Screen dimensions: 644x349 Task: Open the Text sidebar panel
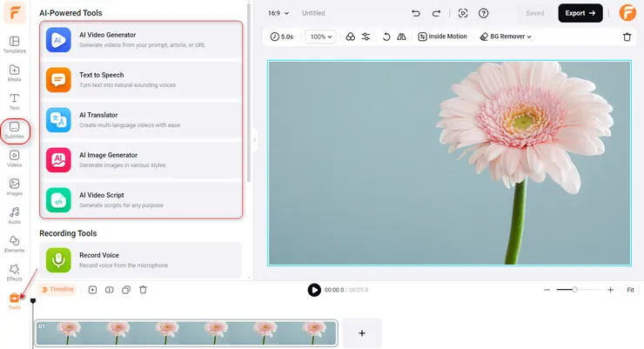[x=15, y=102]
